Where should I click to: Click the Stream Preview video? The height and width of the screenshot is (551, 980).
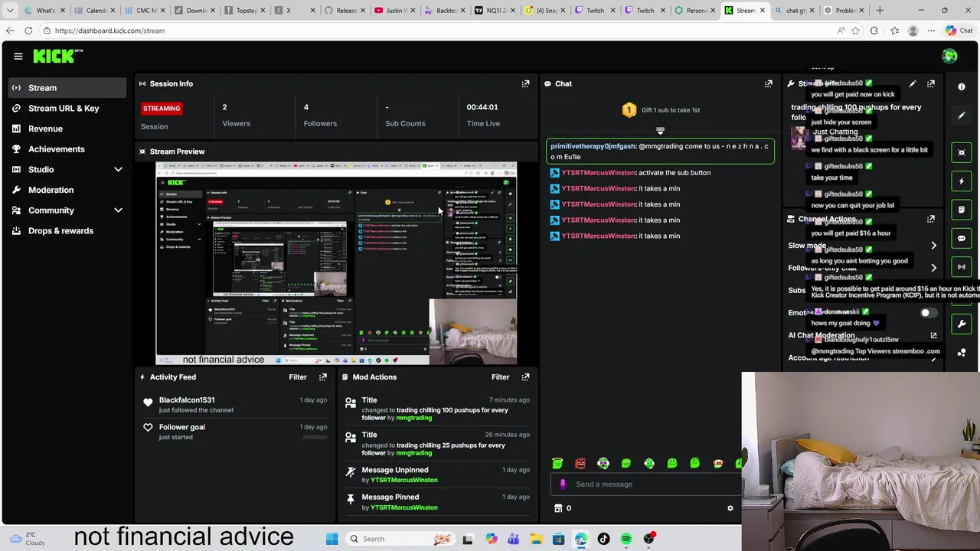coord(337,263)
